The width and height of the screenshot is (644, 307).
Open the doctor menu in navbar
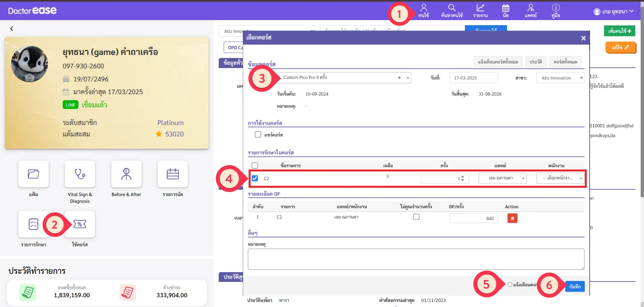tap(531, 11)
